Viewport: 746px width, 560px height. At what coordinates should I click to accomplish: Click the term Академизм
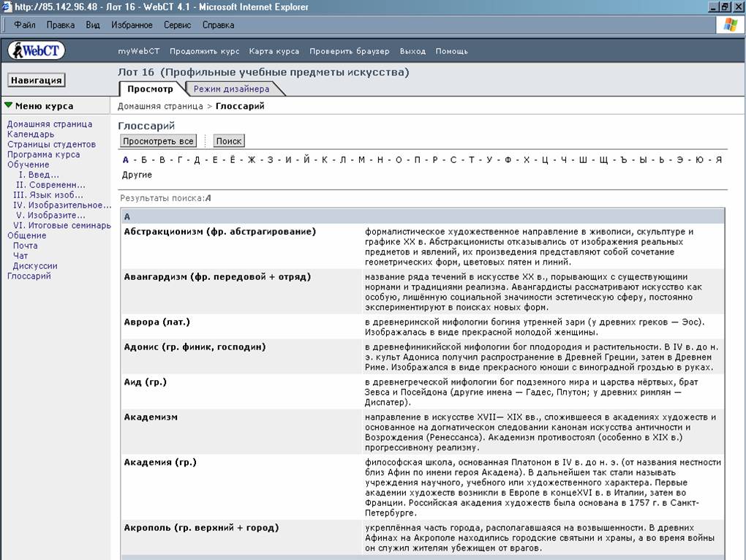coord(151,417)
